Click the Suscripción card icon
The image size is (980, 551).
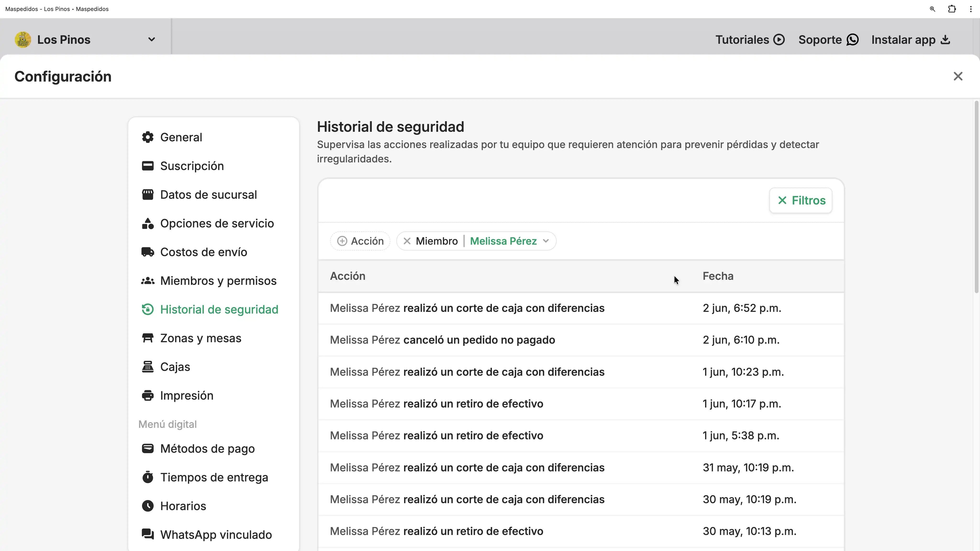pyautogui.click(x=148, y=166)
